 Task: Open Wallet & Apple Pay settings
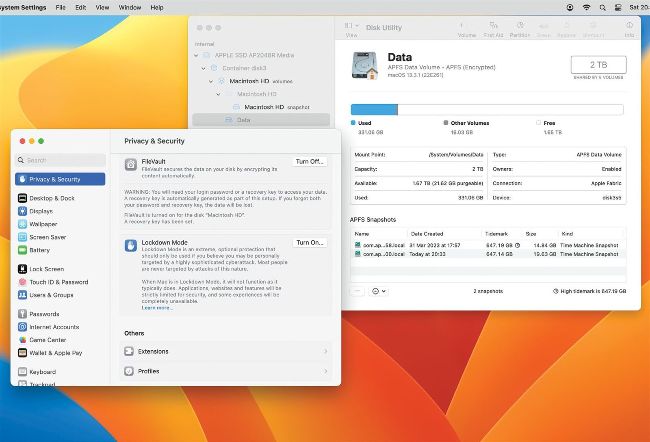[x=56, y=353]
